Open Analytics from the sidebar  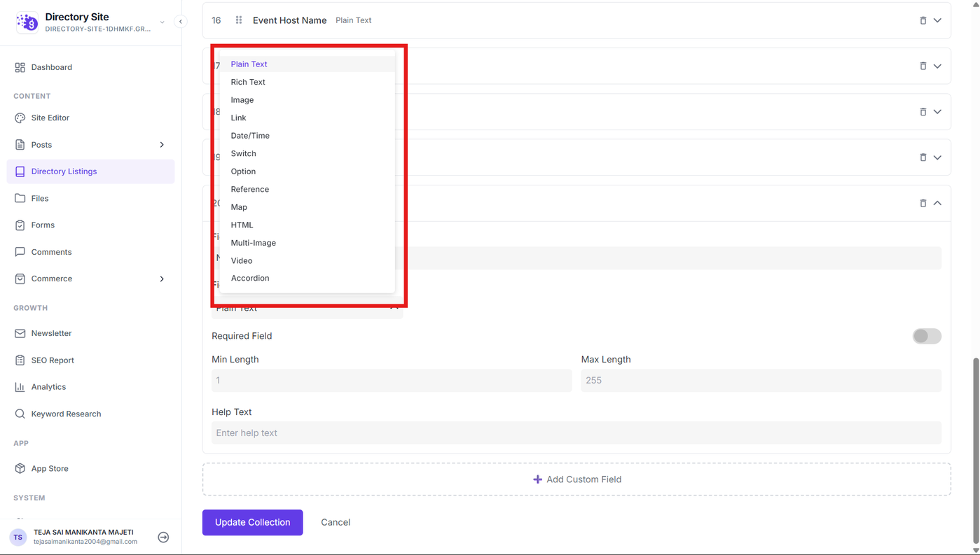tap(48, 387)
